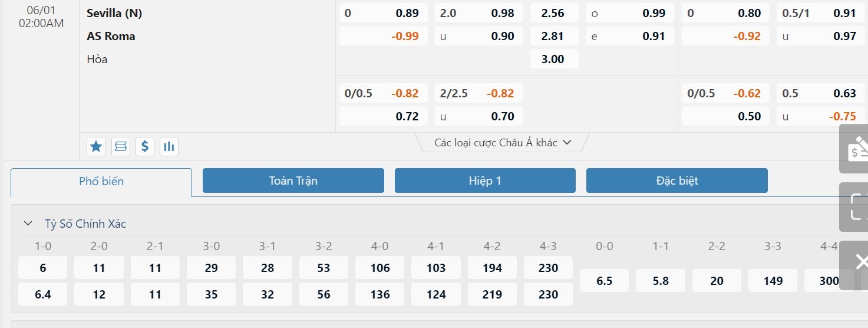Select the Phổ biến tab
This screenshot has width=868, height=328.
[101, 182]
